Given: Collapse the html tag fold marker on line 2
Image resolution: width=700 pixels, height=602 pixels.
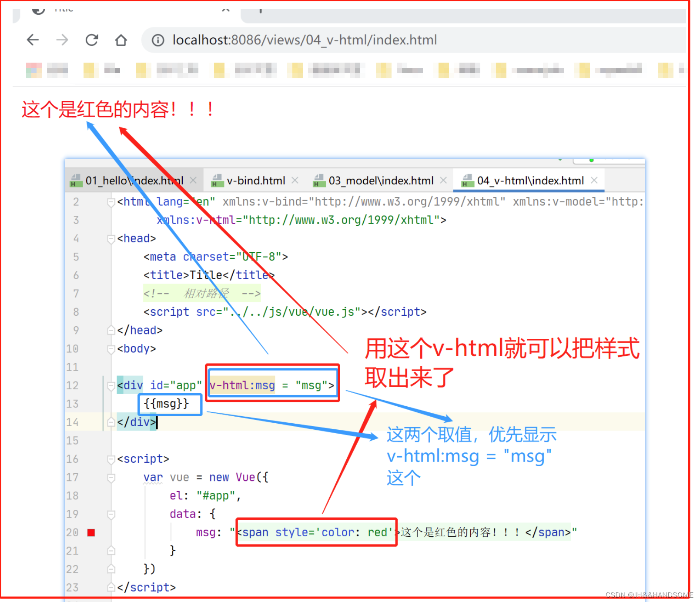Looking at the screenshot, I should tap(111, 202).
